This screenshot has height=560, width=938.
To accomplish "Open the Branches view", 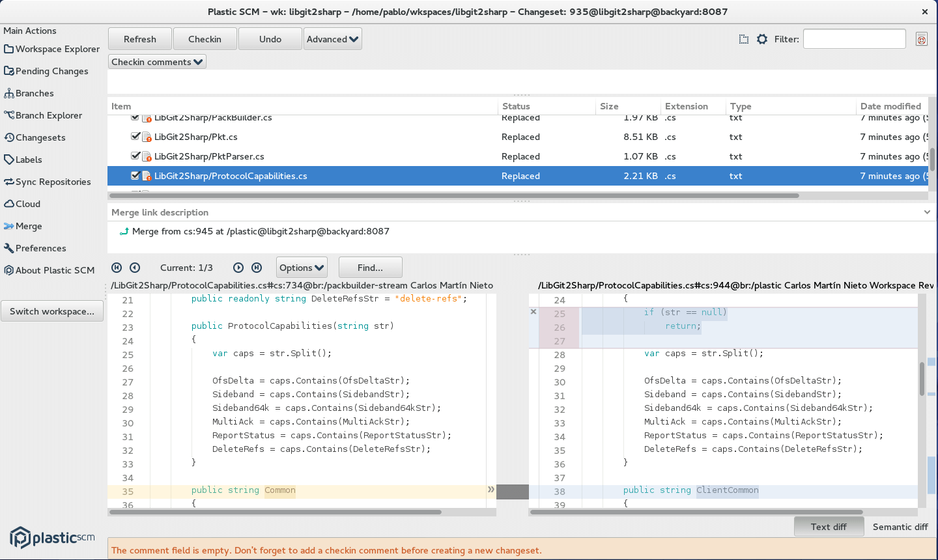I will (x=29, y=93).
